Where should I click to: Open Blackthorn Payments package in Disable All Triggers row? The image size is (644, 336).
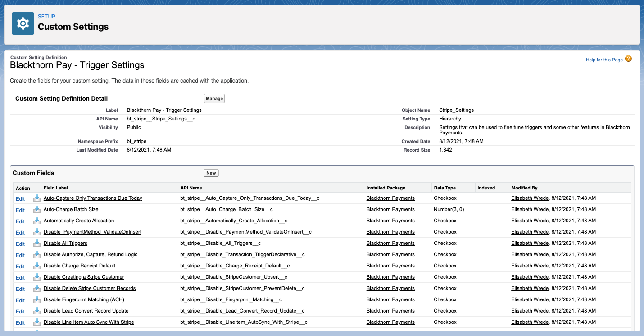pyautogui.click(x=390, y=243)
